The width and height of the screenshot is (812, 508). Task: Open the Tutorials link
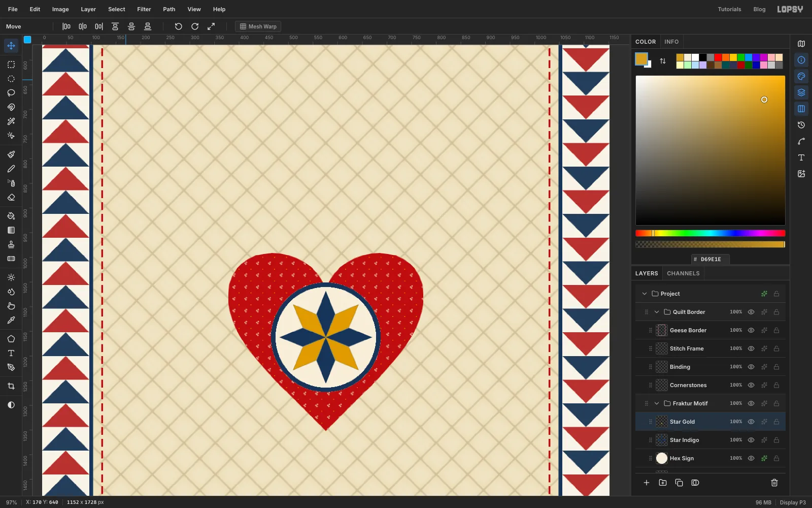[x=729, y=9]
